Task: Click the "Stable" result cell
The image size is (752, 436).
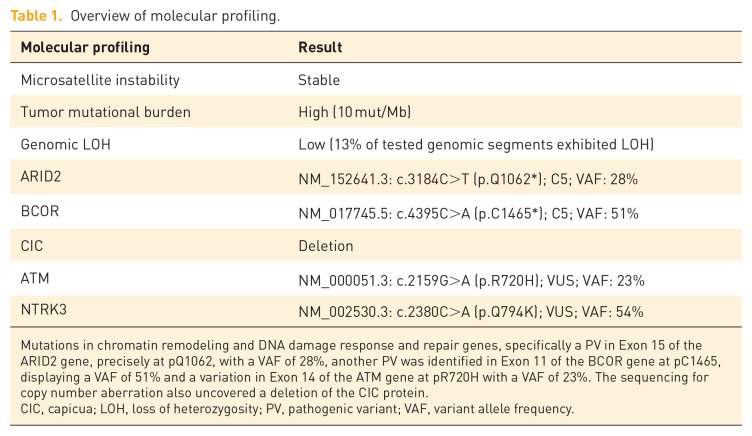Action: coord(319,80)
